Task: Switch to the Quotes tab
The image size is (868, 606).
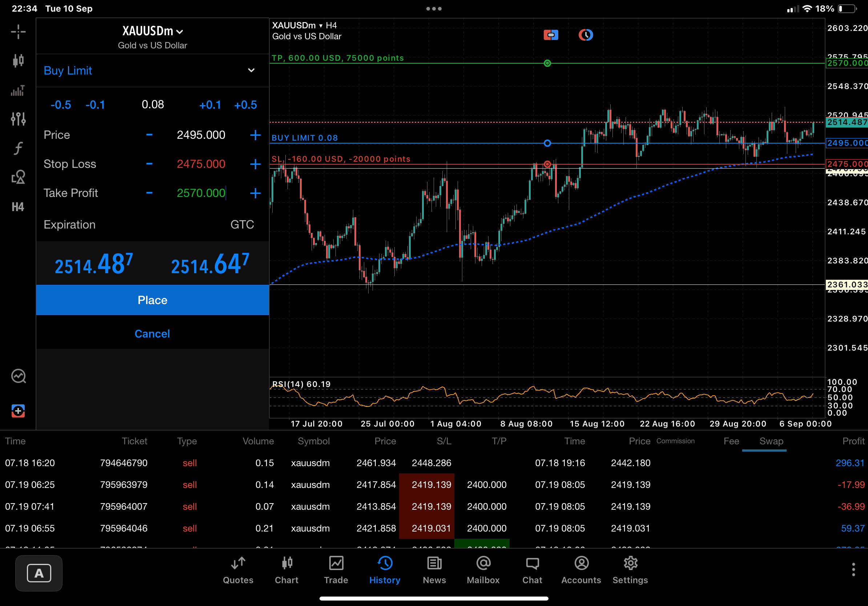Action: coord(238,570)
